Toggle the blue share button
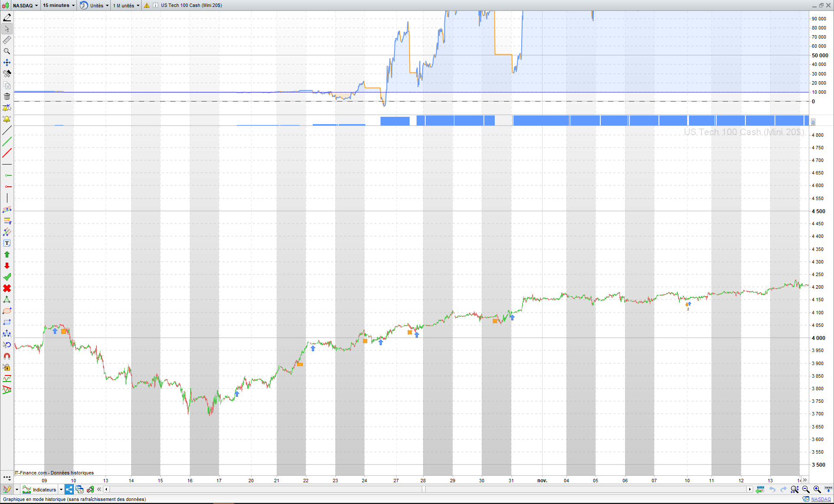The height and width of the screenshot is (504, 834). 69,489
